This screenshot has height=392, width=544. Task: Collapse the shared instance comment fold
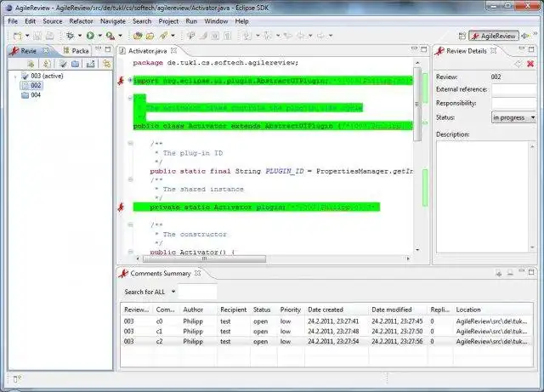130,179
